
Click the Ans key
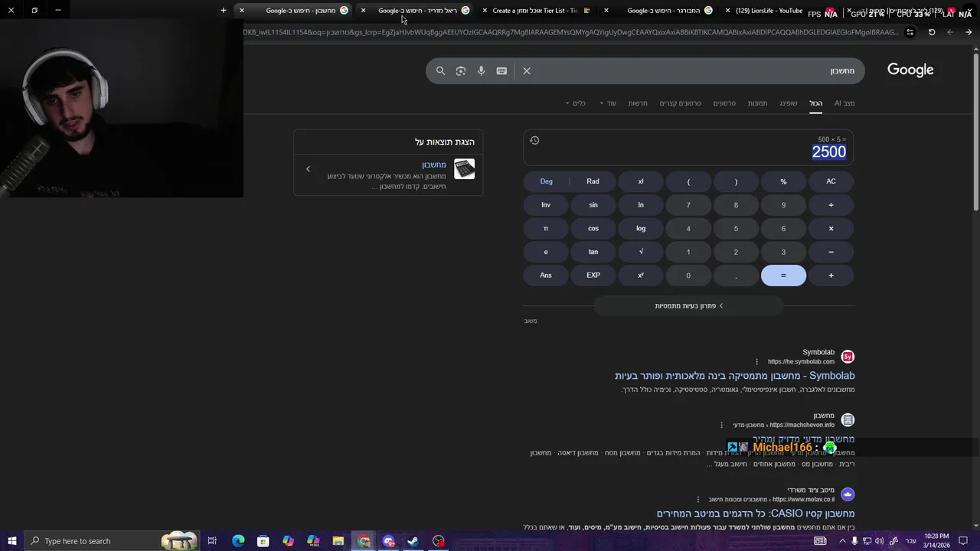pos(546,275)
